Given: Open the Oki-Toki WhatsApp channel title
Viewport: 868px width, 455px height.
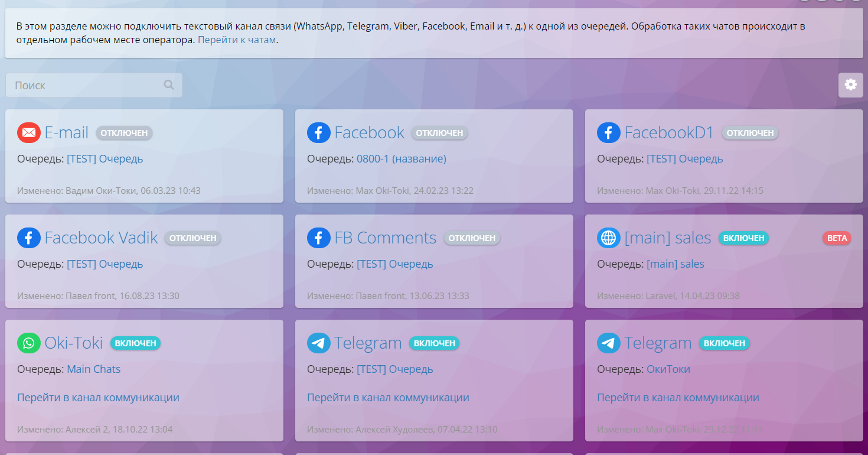Looking at the screenshot, I should click(x=74, y=343).
